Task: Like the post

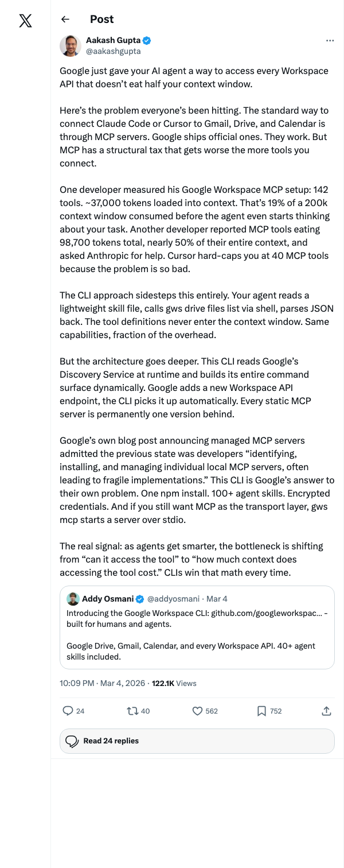Action: click(198, 711)
